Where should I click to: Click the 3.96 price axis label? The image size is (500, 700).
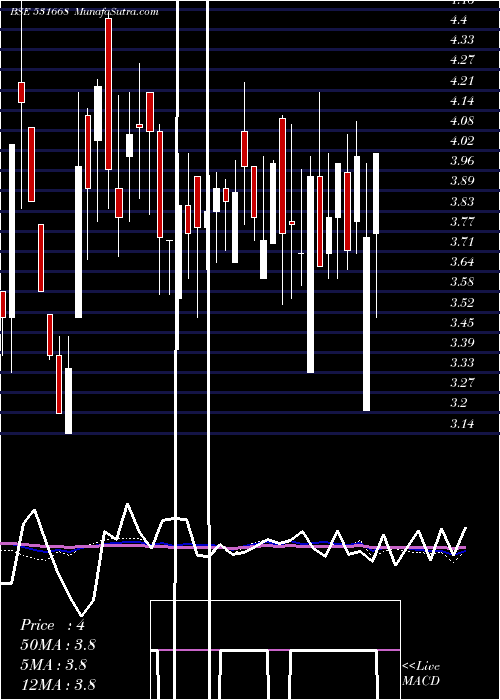pyautogui.click(x=462, y=161)
